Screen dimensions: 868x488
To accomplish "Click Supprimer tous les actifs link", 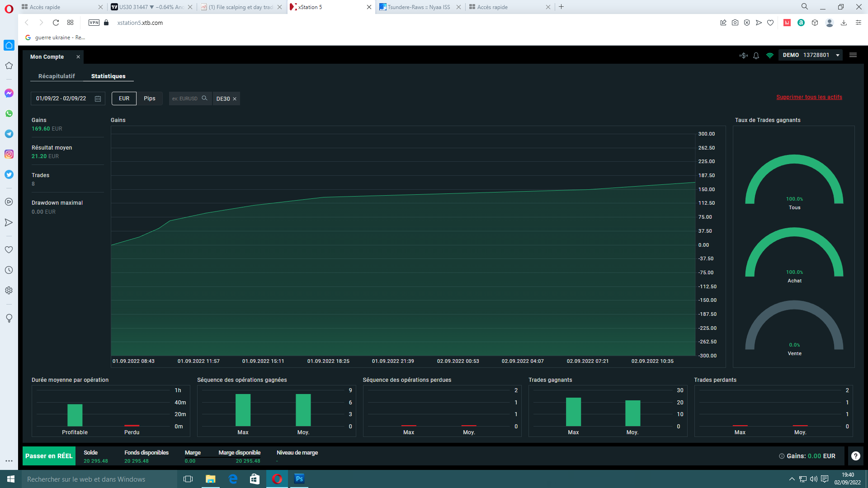I will pyautogui.click(x=809, y=97).
